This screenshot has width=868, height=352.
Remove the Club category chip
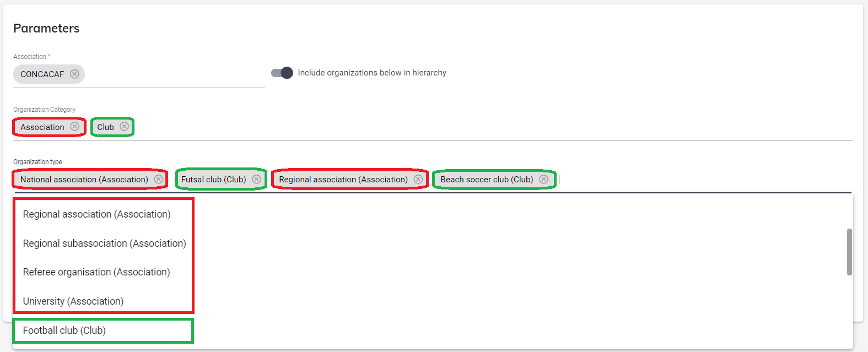tap(124, 127)
